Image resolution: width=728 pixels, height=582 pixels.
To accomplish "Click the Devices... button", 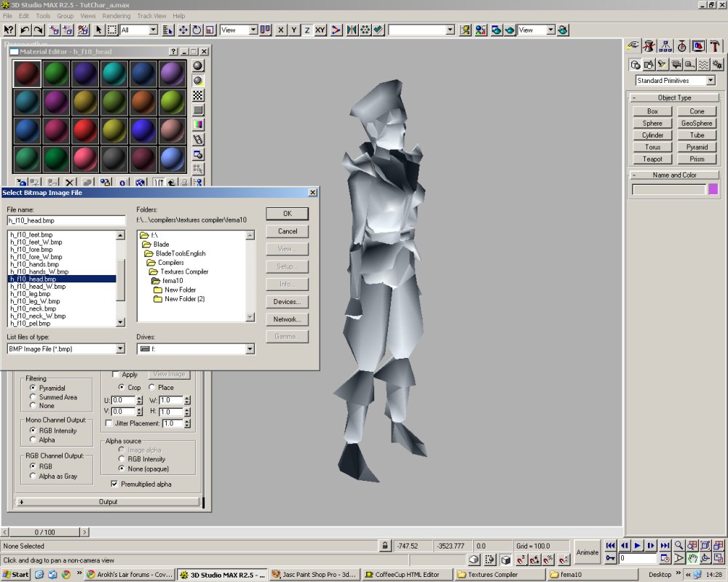I will click(287, 302).
